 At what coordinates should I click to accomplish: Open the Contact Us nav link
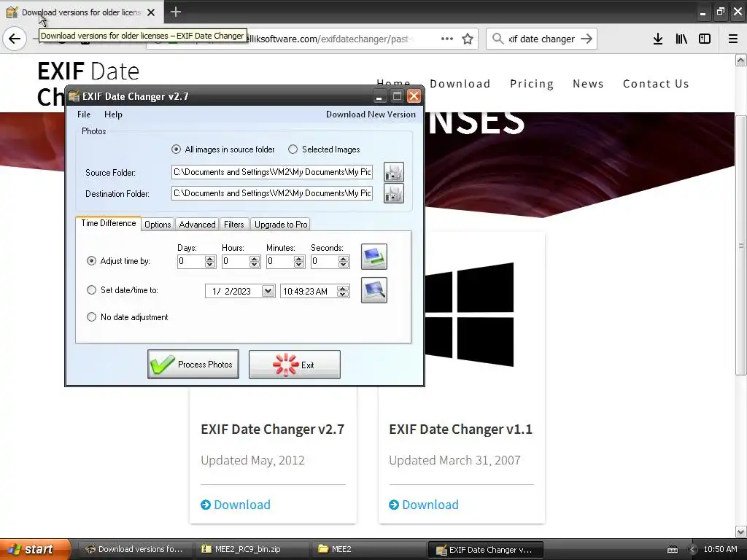point(656,84)
